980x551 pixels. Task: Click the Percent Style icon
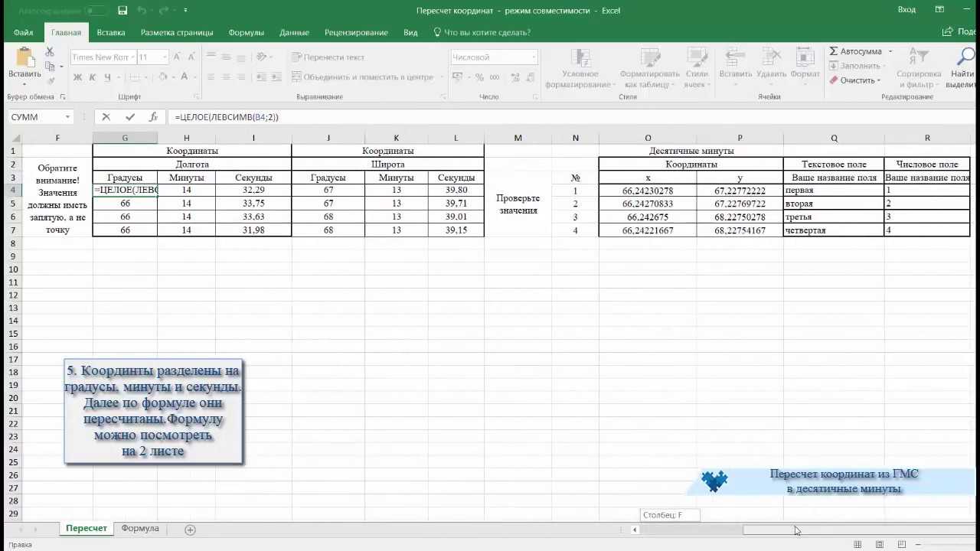pyautogui.click(x=479, y=77)
